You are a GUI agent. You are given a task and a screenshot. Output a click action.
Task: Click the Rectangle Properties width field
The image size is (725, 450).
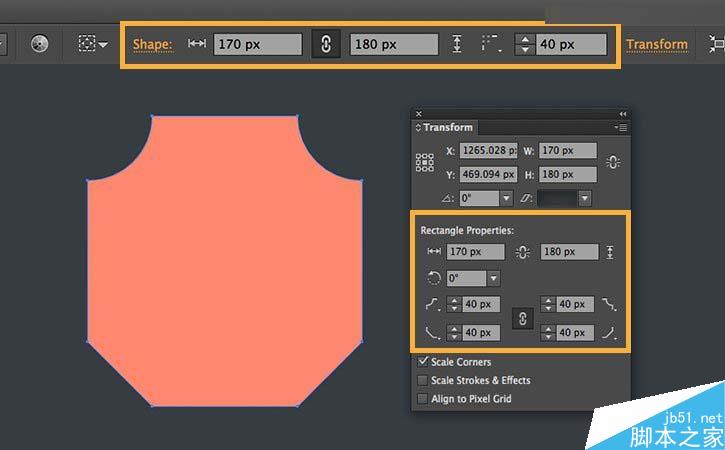(x=476, y=252)
